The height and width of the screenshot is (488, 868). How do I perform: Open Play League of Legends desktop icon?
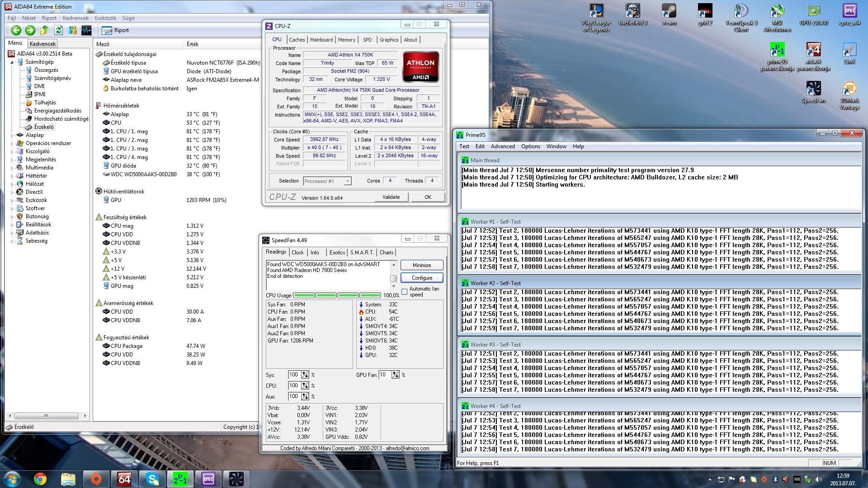point(596,18)
